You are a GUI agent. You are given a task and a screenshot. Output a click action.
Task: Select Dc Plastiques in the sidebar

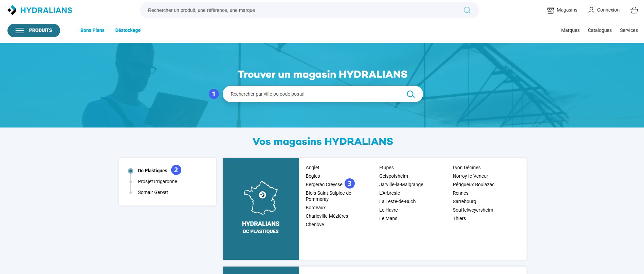(152, 171)
